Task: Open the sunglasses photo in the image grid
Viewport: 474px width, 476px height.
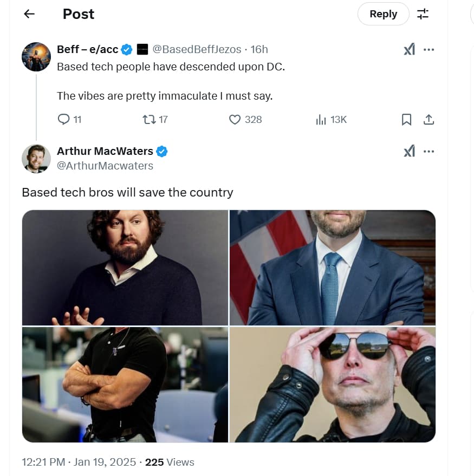Action: [x=333, y=384]
